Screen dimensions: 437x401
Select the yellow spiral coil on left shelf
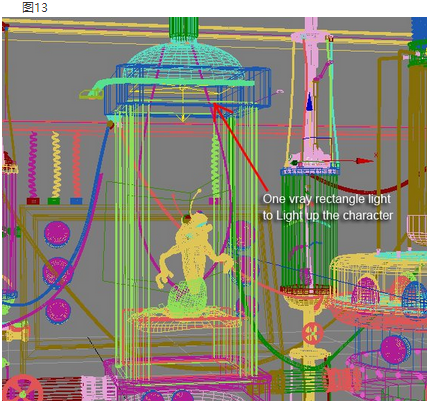coord(56,164)
